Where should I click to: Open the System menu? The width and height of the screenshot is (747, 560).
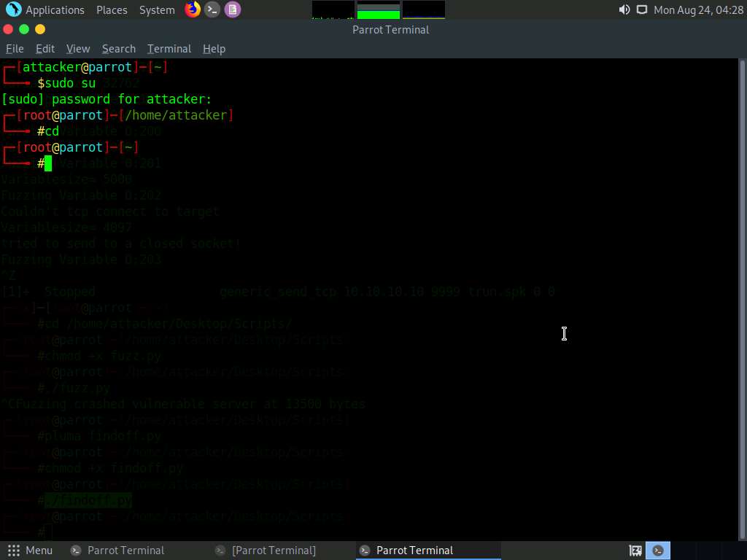(x=157, y=9)
